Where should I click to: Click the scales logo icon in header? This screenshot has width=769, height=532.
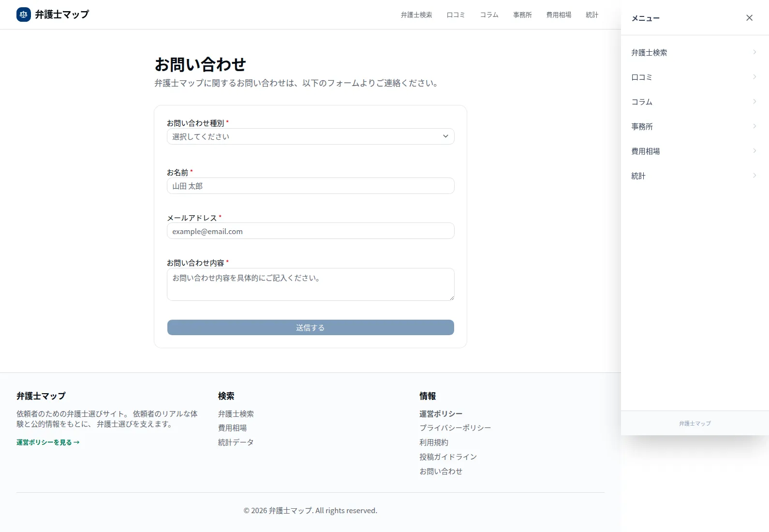tap(24, 15)
